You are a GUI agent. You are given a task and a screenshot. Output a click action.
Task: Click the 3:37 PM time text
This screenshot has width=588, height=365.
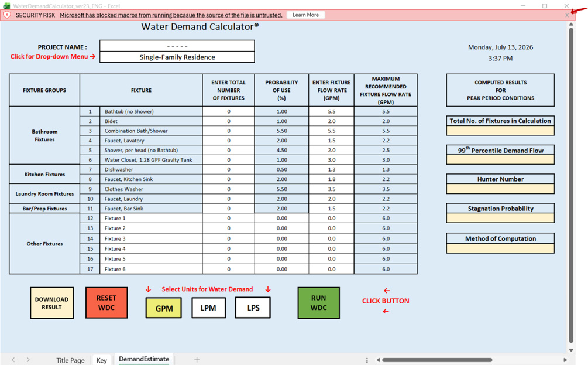(500, 59)
